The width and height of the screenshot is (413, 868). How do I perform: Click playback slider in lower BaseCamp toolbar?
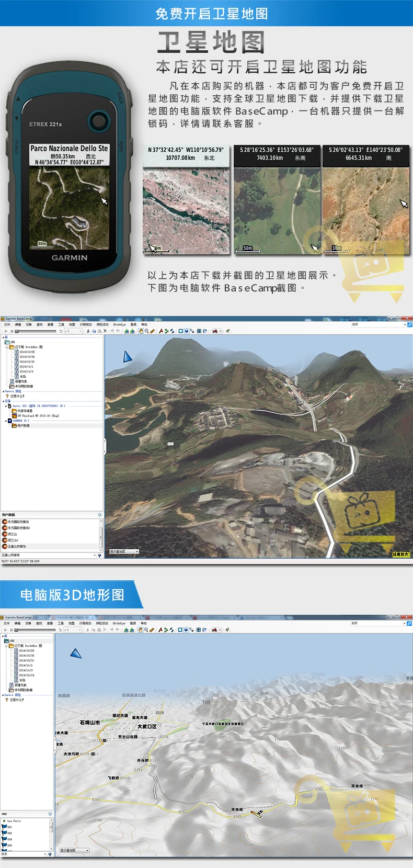coord(35,630)
